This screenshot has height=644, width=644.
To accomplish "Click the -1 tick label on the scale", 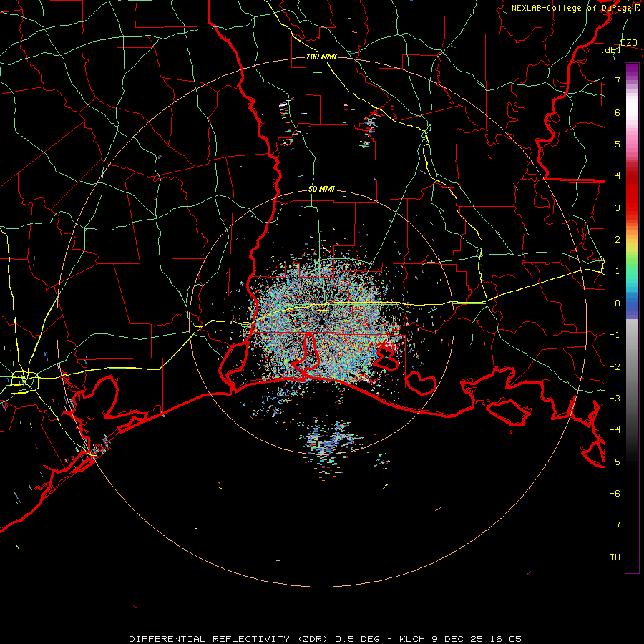I will [x=615, y=335].
